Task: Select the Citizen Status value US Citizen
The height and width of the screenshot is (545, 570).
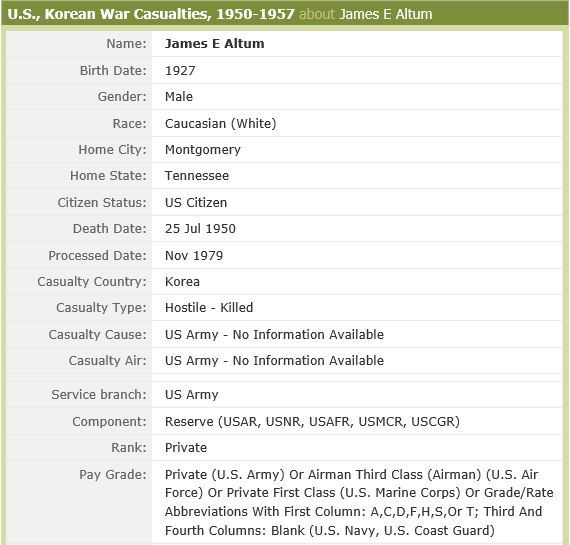Action: click(x=196, y=203)
